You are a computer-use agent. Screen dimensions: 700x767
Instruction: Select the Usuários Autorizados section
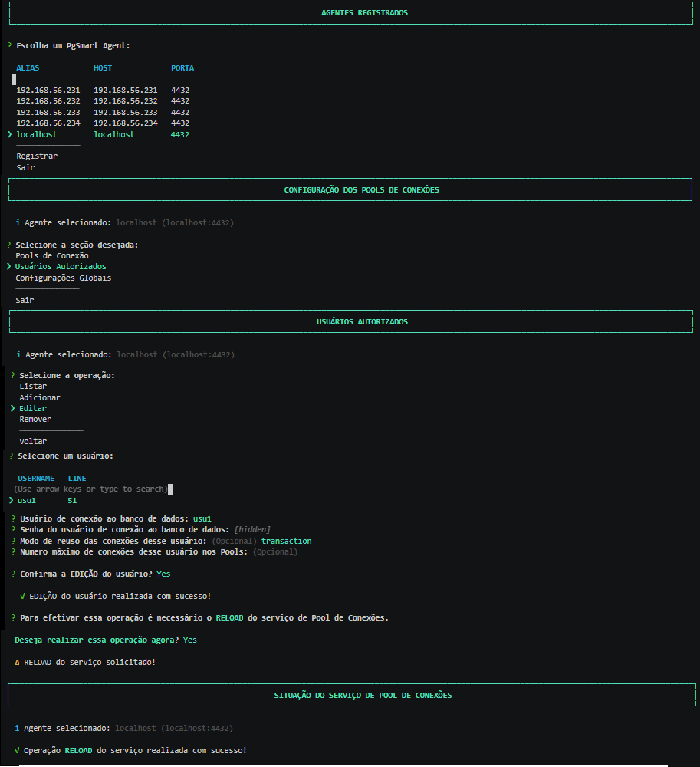[x=61, y=267]
